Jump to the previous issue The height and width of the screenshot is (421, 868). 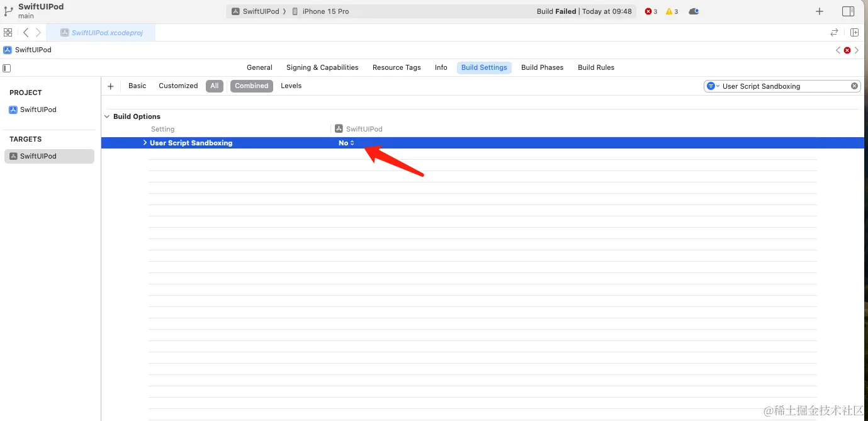(838, 50)
